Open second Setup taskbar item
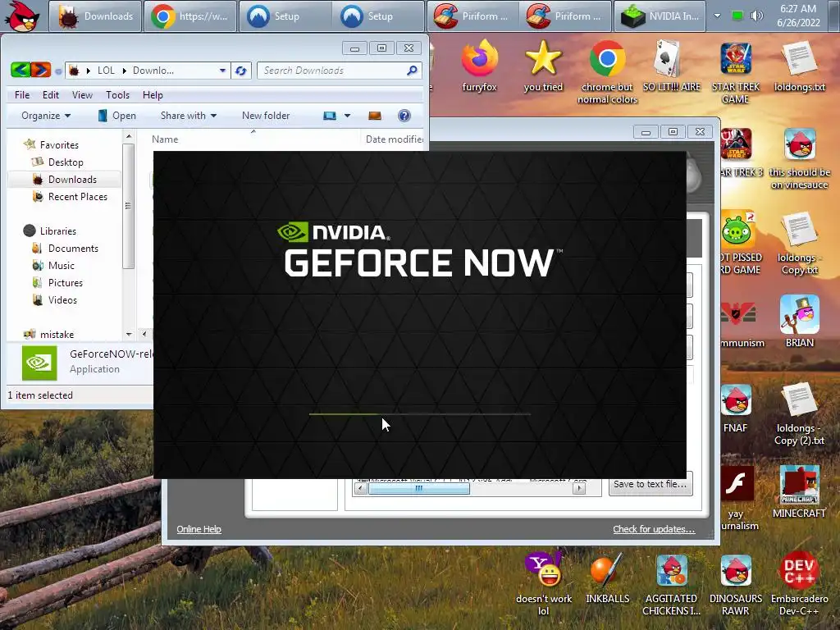The width and height of the screenshot is (840, 630). 377,16
